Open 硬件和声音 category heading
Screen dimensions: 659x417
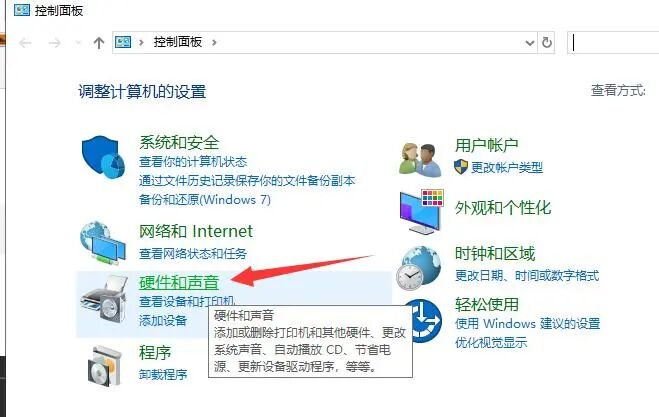pos(179,282)
